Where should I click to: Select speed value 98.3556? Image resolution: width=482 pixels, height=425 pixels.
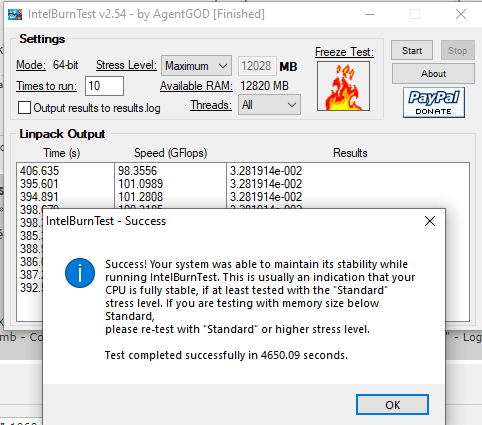(x=137, y=171)
